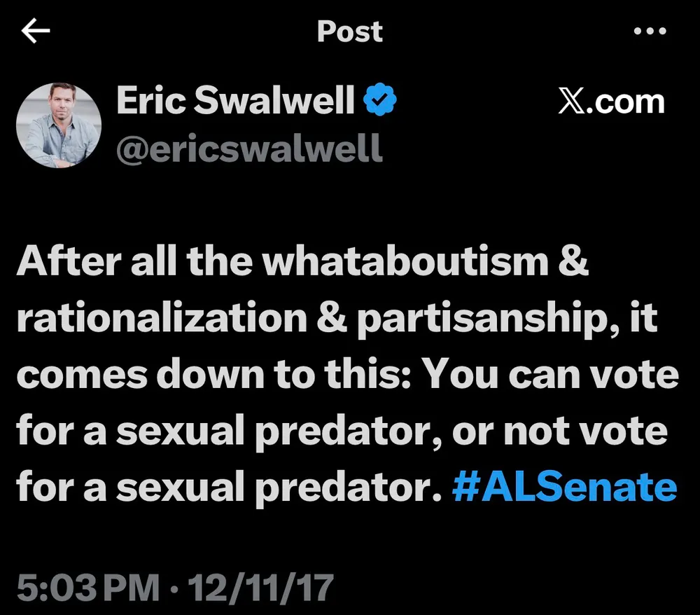700x615 pixels.
Task: Go back using the left arrow
Action: coord(36,32)
